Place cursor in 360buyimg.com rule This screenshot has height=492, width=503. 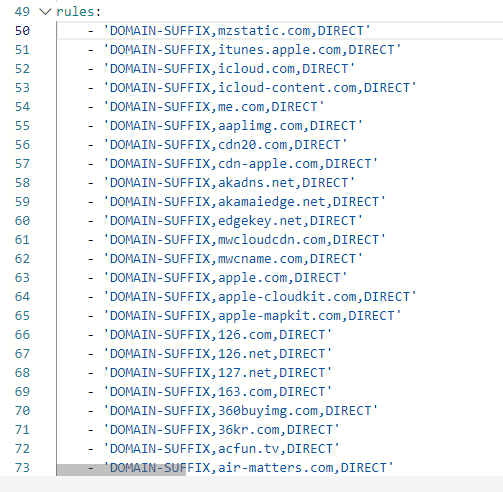(x=241, y=411)
